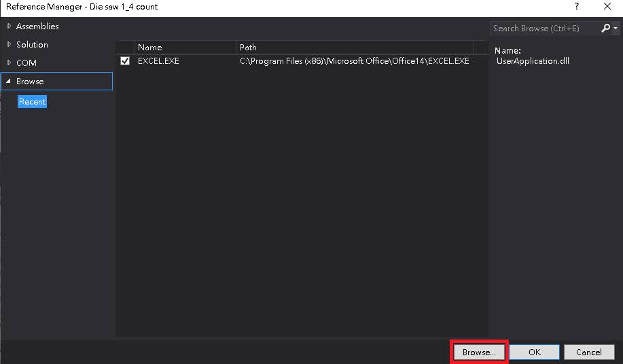Select the EXCEL.EXE name cell
This screenshot has height=364, width=623.
pos(158,60)
